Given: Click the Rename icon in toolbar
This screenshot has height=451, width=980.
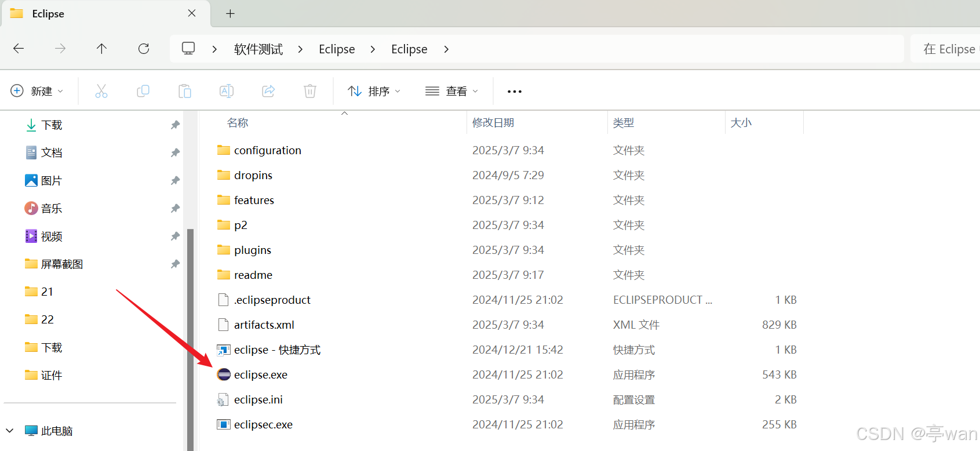Looking at the screenshot, I should [x=227, y=91].
